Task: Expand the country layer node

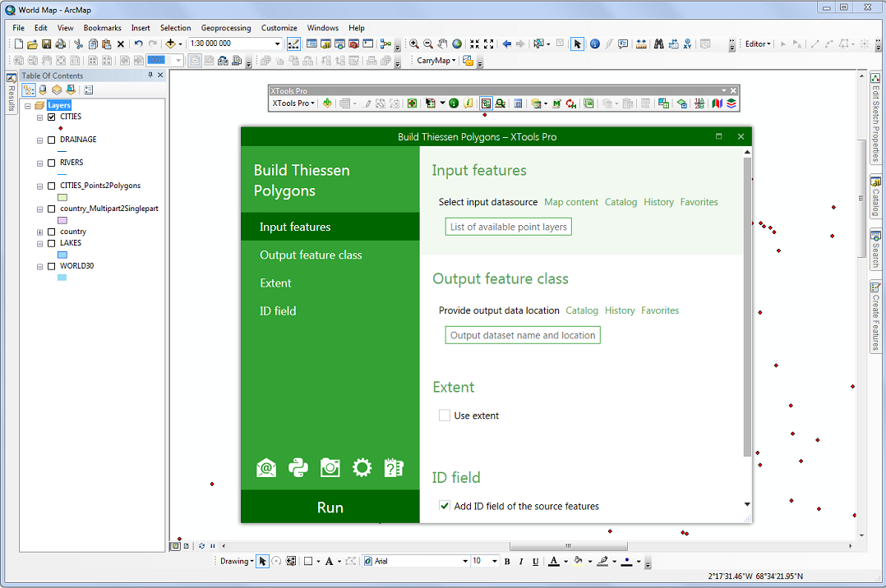Action: point(40,232)
